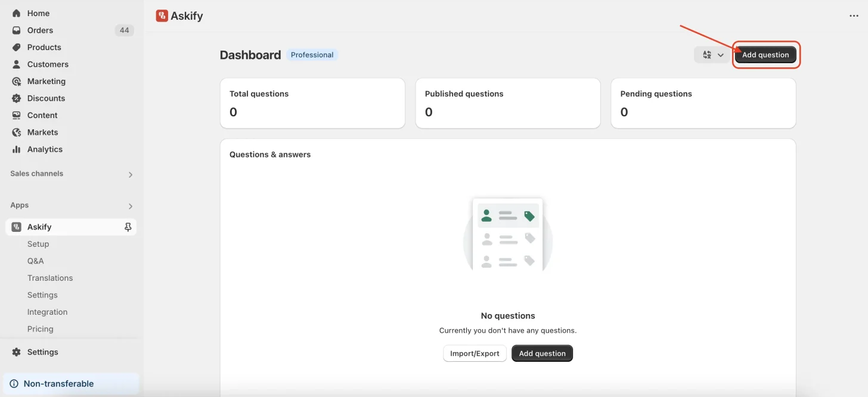Click the highlighted top Add question button
The image size is (868, 397).
[x=765, y=55]
